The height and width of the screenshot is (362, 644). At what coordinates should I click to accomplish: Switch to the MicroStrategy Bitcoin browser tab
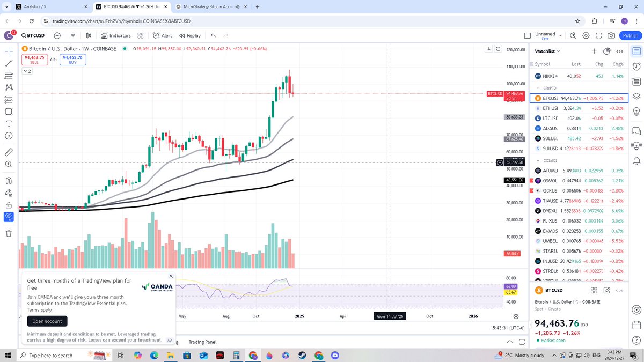[210, 6]
